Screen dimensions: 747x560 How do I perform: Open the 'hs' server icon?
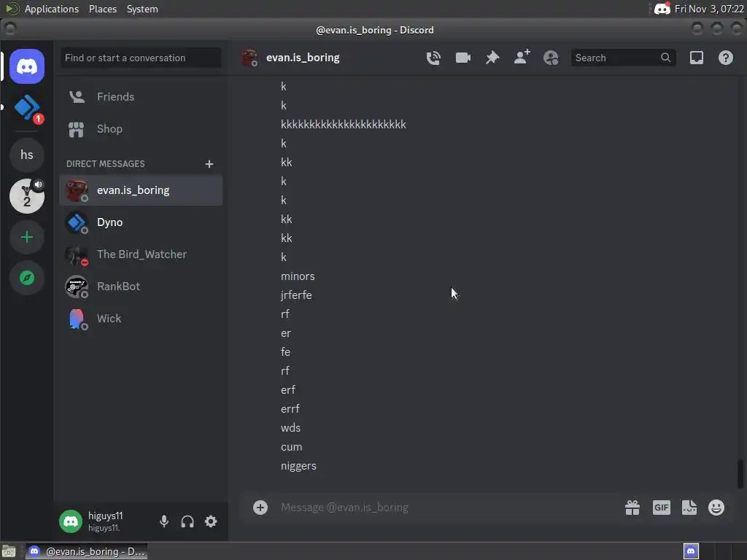click(x=27, y=155)
